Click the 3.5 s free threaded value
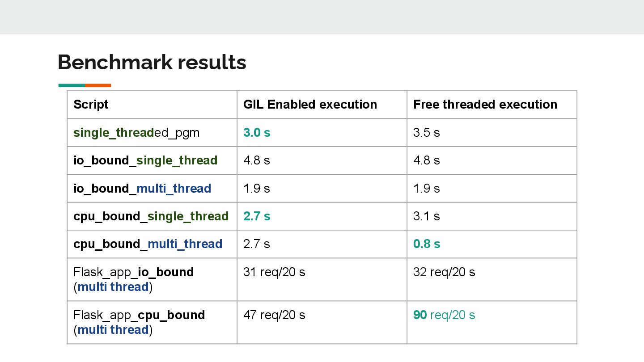The width and height of the screenshot is (644, 362). (x=427, y=133)
